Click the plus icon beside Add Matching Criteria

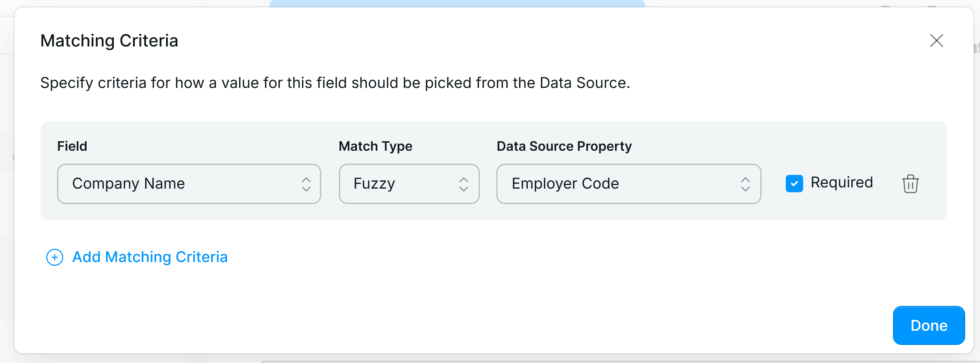(x=54, y=257)
